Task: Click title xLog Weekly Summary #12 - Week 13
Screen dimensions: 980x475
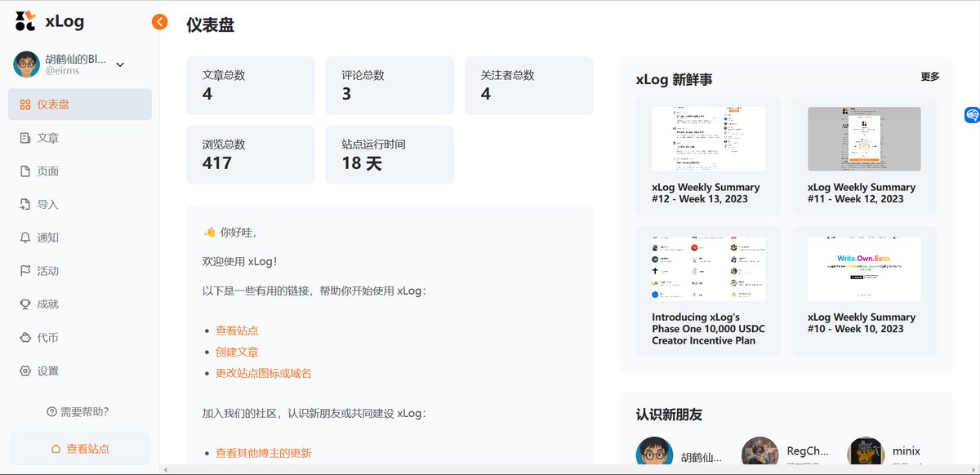Action: 706,193
